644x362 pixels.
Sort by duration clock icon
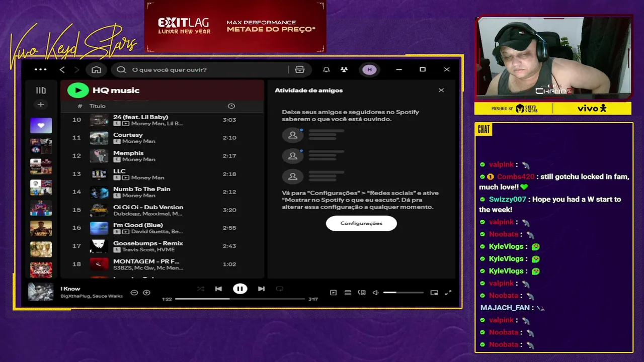pyautogui.click(x=231, y=106)
